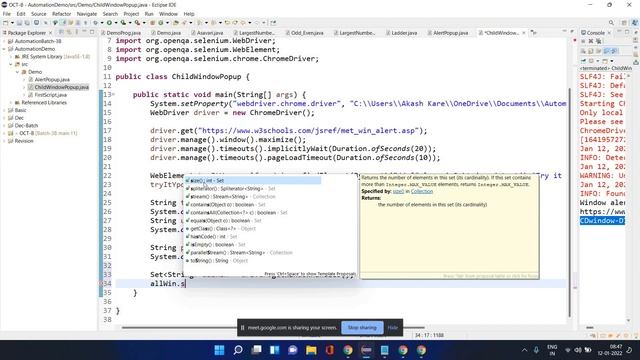Select size() : int proposal
This screenshot has width=640, height=360.
click(252, 180)
